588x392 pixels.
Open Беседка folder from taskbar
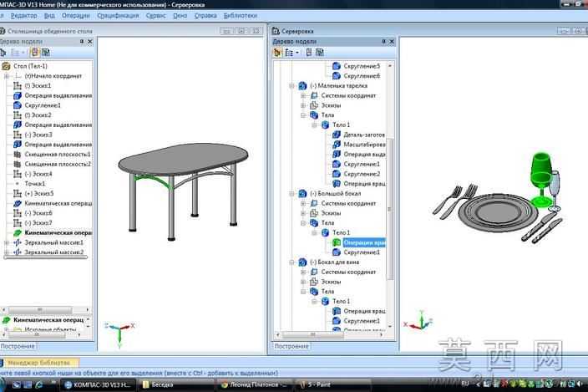[x=175, y=384]
